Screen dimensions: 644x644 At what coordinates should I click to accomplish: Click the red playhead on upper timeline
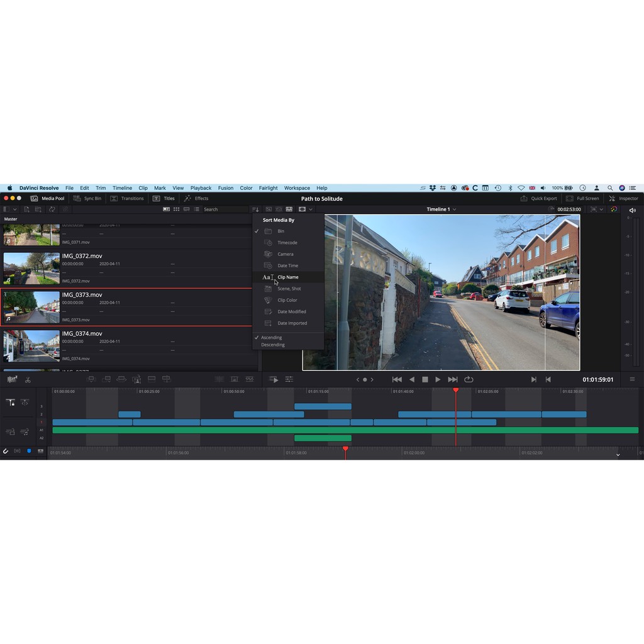click(x=456, y=391)
